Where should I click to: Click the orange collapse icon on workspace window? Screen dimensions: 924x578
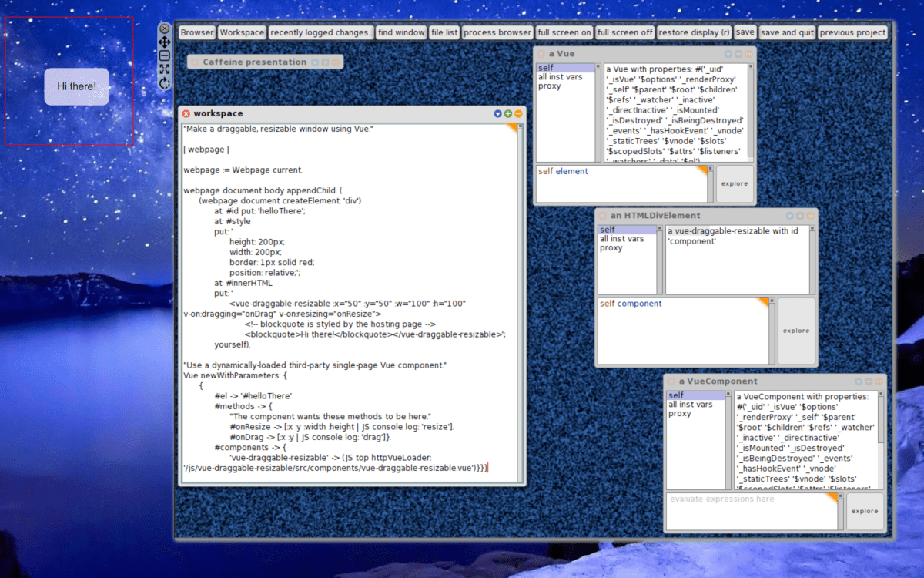518,113
